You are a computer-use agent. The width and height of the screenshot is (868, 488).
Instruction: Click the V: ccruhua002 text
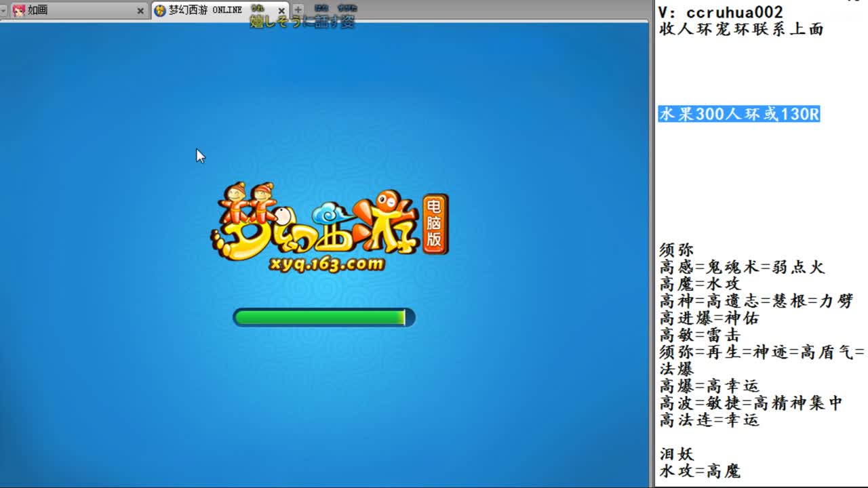coord(721,12)
